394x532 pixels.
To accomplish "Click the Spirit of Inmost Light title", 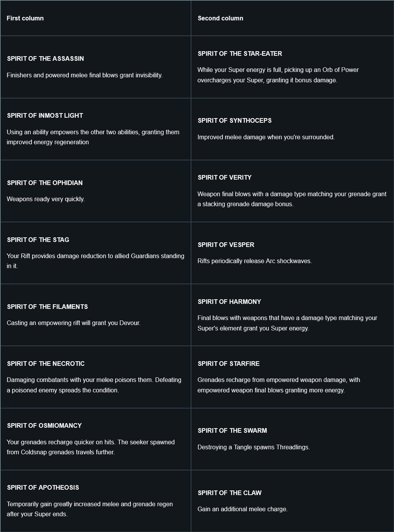I will [x=45, y=115].
